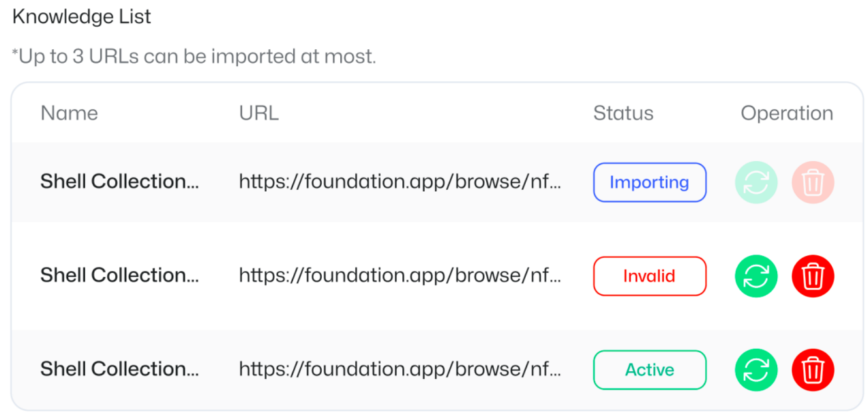Select Shell Collection name in Active row
This screenshot has width=868, height=417.
pyautogui.click(x=119, y=369)
